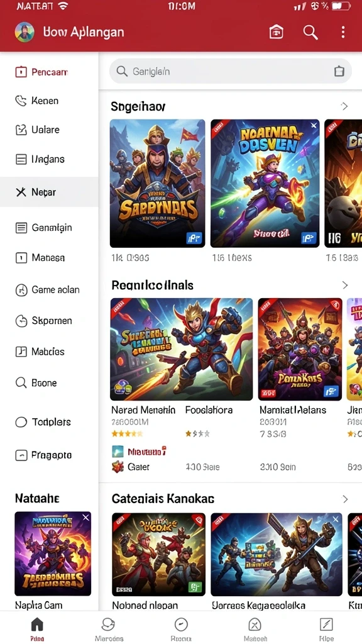
Task: Click the Gater label
Action: (138, 467)
